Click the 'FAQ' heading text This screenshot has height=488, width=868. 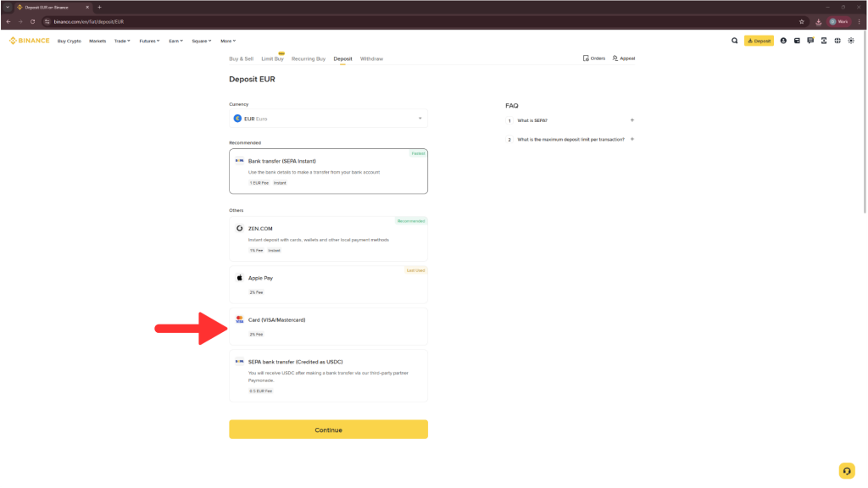click(511, 106)
